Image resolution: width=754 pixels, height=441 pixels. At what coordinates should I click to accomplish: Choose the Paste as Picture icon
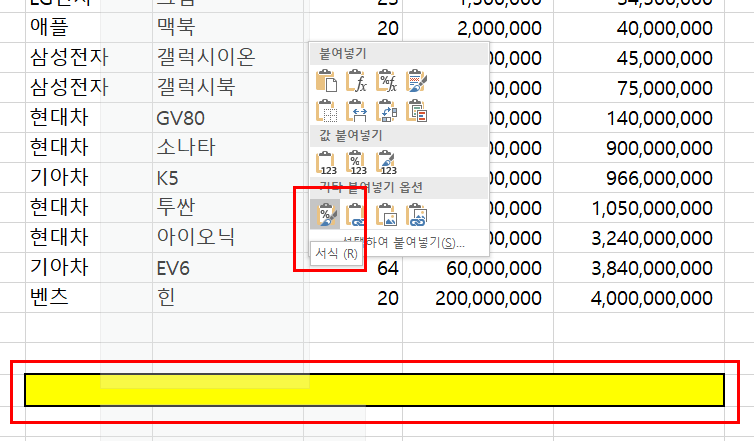386,214
